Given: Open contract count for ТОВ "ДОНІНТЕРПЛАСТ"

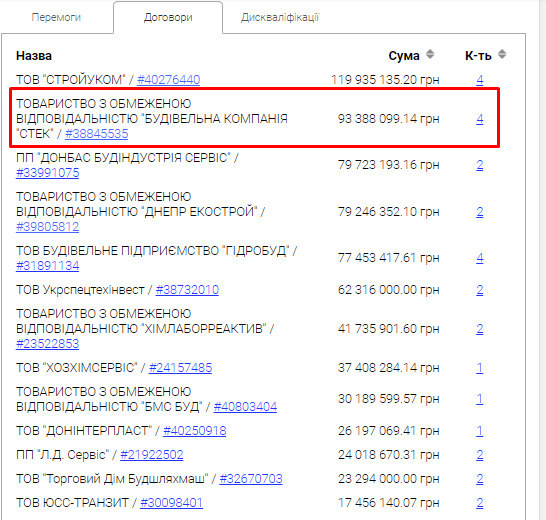Looking at the screenshot, I should 480,431.
